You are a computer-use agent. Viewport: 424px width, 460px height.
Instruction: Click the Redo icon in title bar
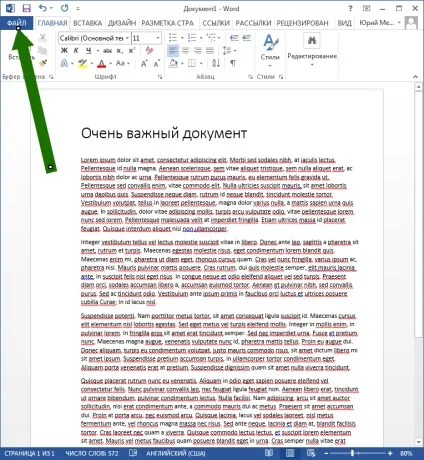tap(65, 8)
